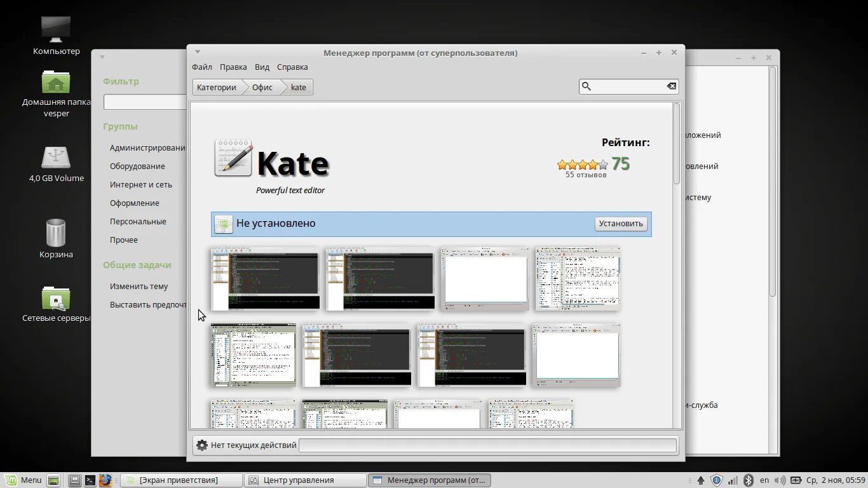Open the panel clock Ср, 2 ноя, 05:59

836,480
